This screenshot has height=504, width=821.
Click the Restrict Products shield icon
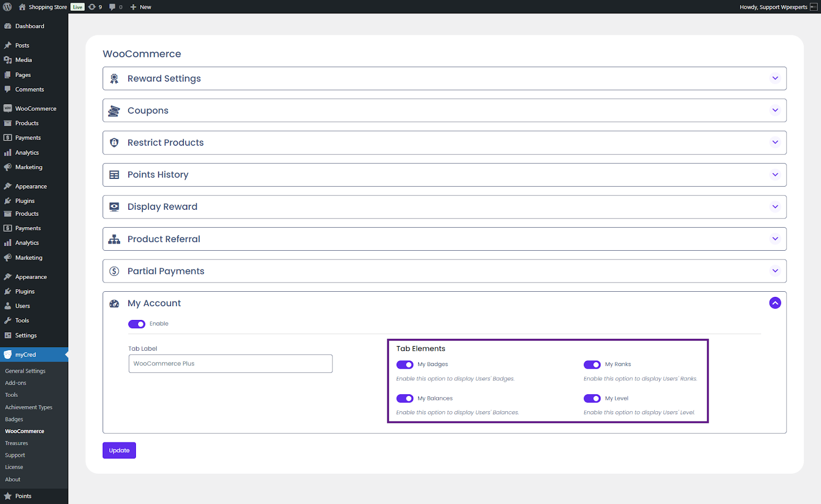[114, 143]
